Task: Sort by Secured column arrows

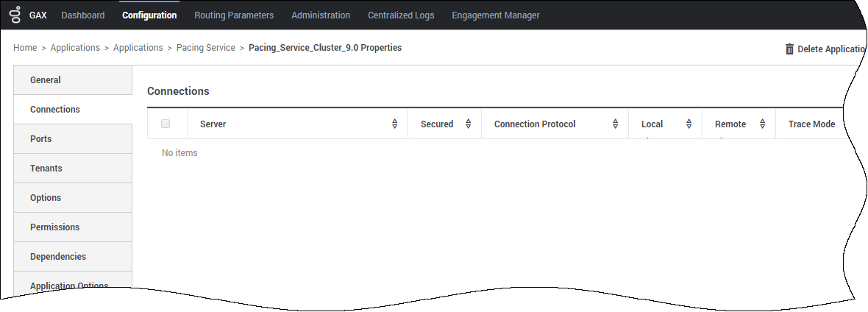Action: pyautogui.click(x=469, y=124)
